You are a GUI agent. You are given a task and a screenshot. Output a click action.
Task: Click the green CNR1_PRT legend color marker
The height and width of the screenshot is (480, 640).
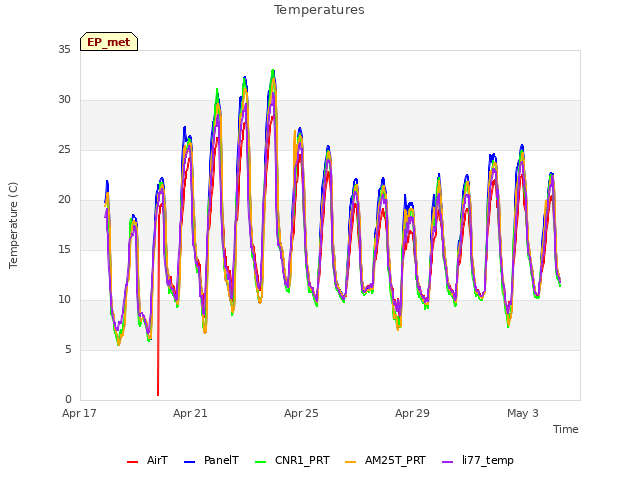(260, 462)
